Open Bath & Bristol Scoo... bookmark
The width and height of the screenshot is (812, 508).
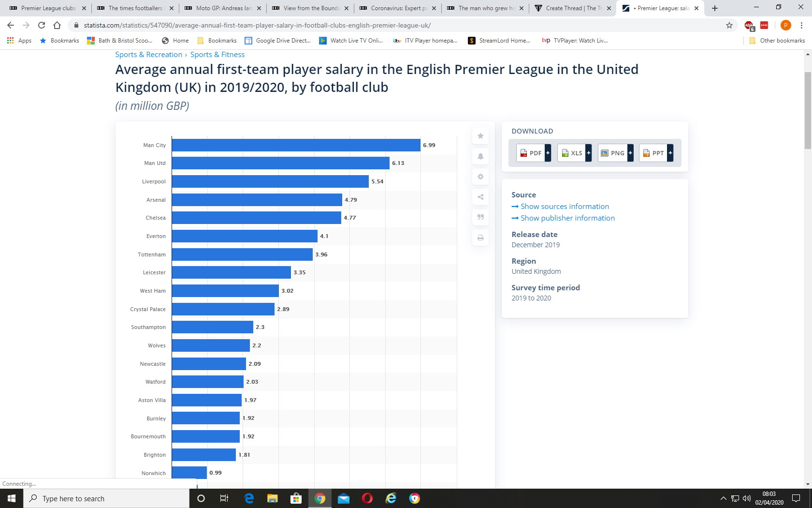119,41
